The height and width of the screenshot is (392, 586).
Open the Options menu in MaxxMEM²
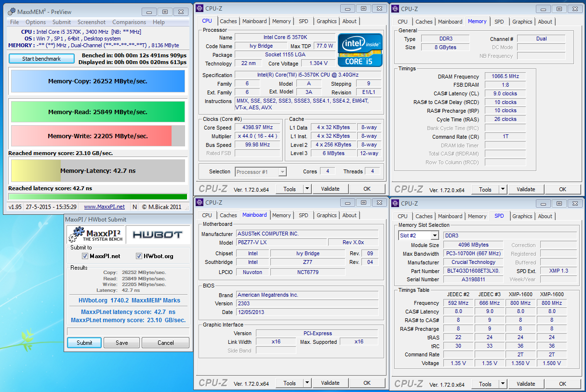pos(36,22)
